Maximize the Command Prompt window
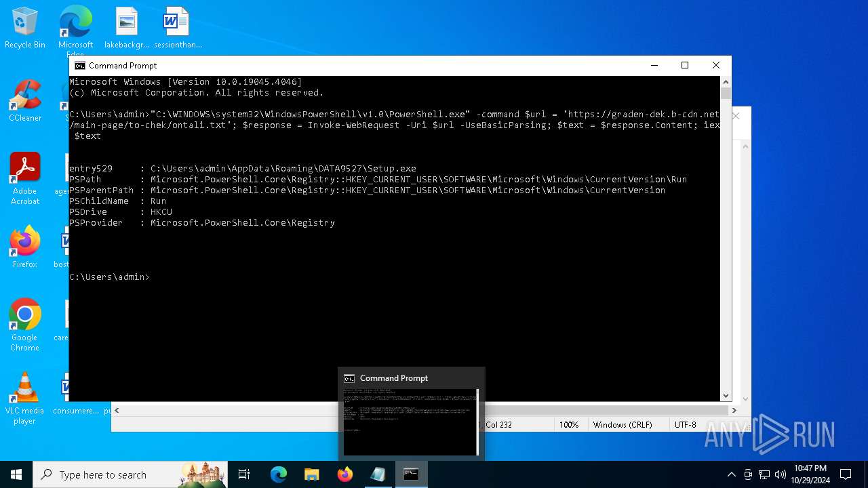The width and height of the screenshot is (868, 488). coord(685,66)
